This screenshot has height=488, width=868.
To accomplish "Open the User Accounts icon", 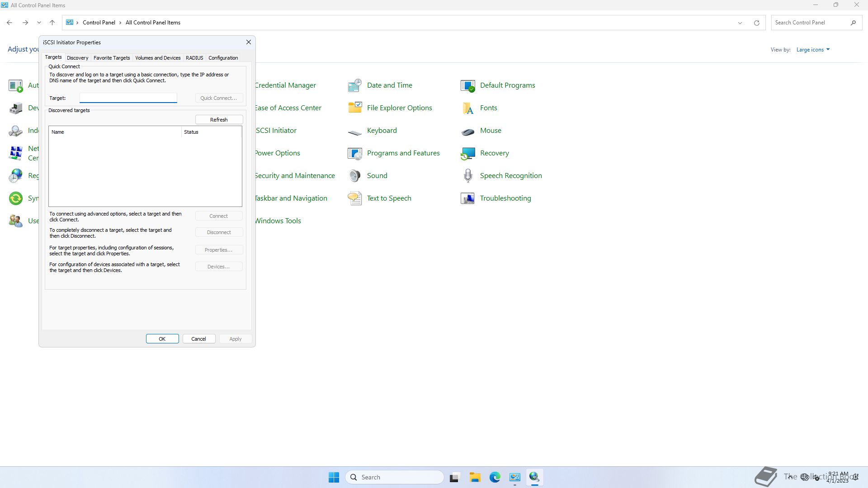I will coord(16,221).
